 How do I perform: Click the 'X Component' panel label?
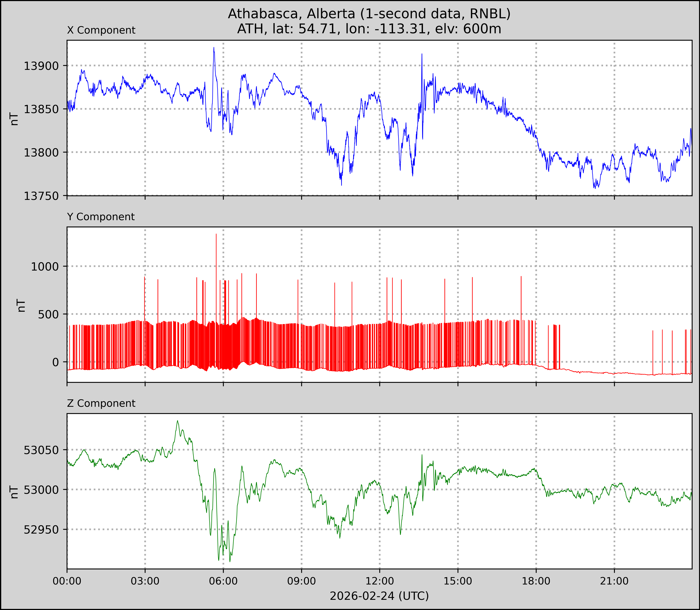(x=101, y=30)
